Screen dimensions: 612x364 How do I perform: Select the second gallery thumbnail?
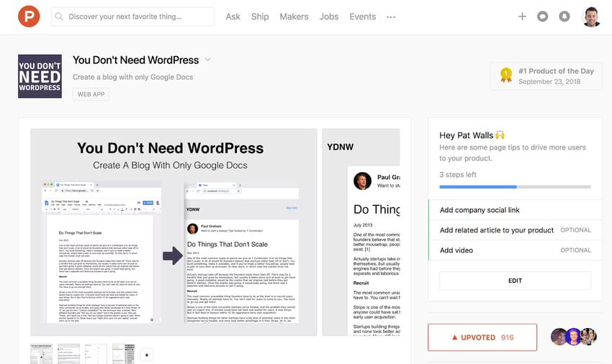68,354
